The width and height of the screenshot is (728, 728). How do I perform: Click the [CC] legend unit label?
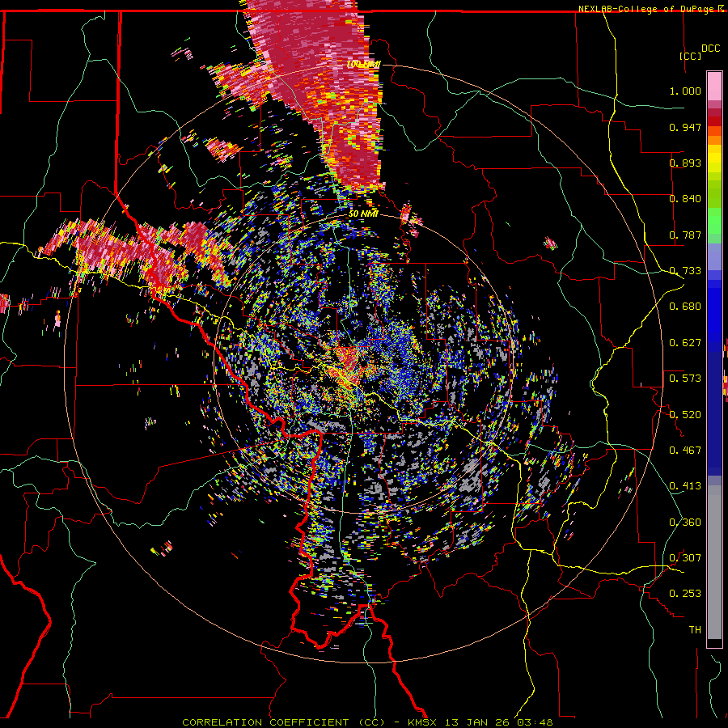[x=690, y=56]
